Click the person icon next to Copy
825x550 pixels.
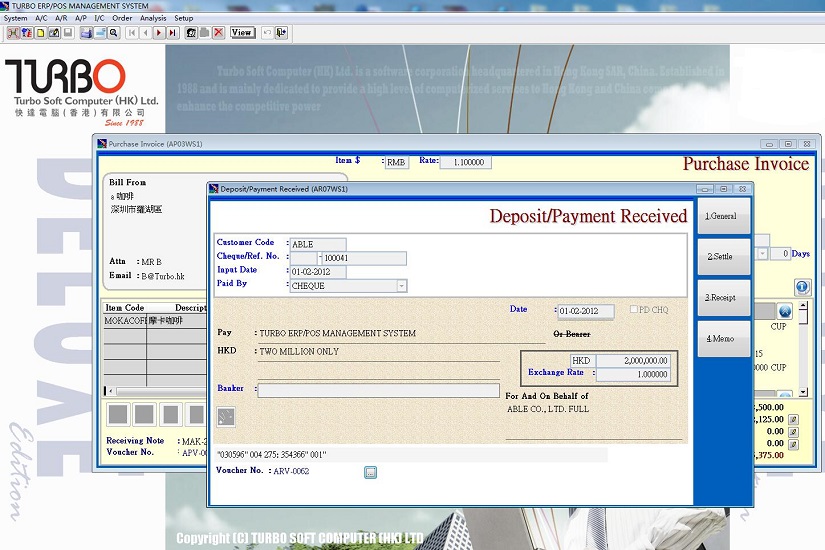click(191, 33)
